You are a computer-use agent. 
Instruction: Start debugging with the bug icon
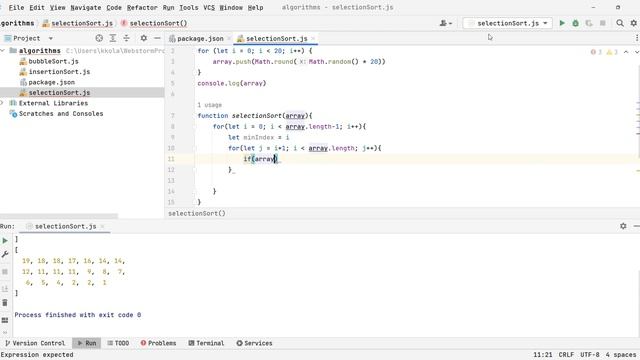[576, 23]
